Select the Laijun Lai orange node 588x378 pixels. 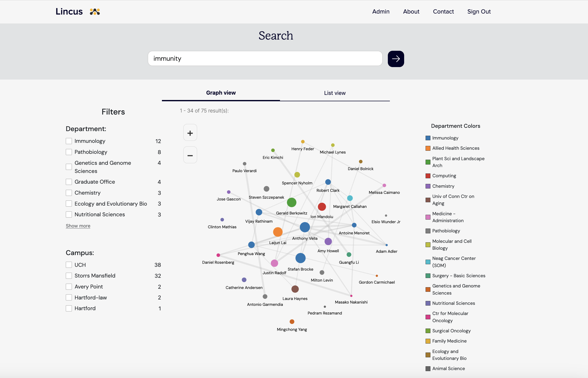pyautogui.click(x=278, y=232)
